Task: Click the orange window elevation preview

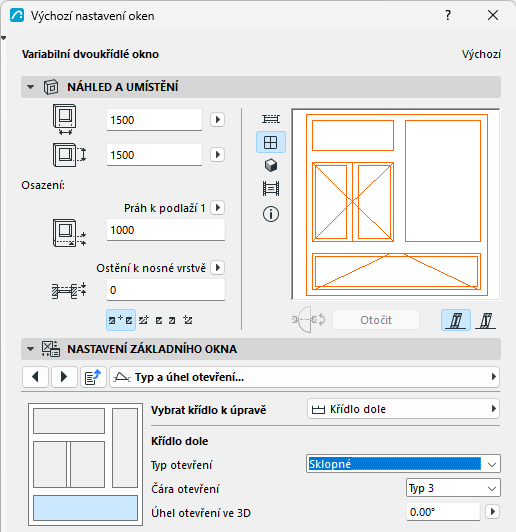Action: 396,204
